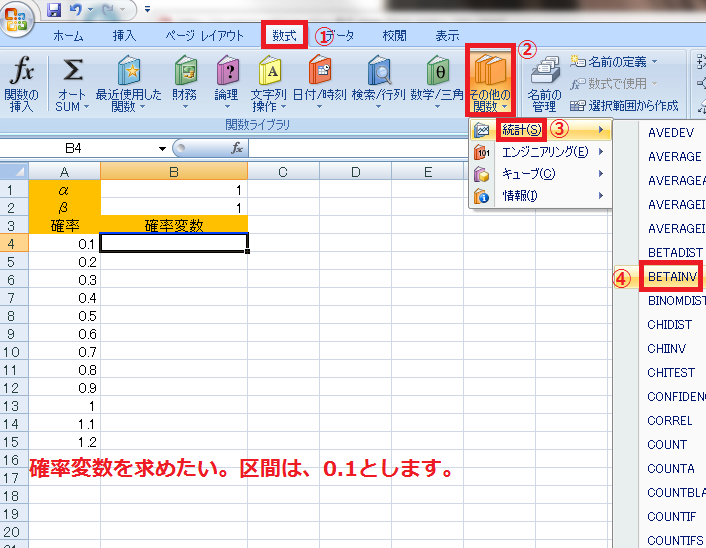The image size is (706, 548).
Task: Select cell A8 containing 0.5
Action: click(x=64, y=316)
